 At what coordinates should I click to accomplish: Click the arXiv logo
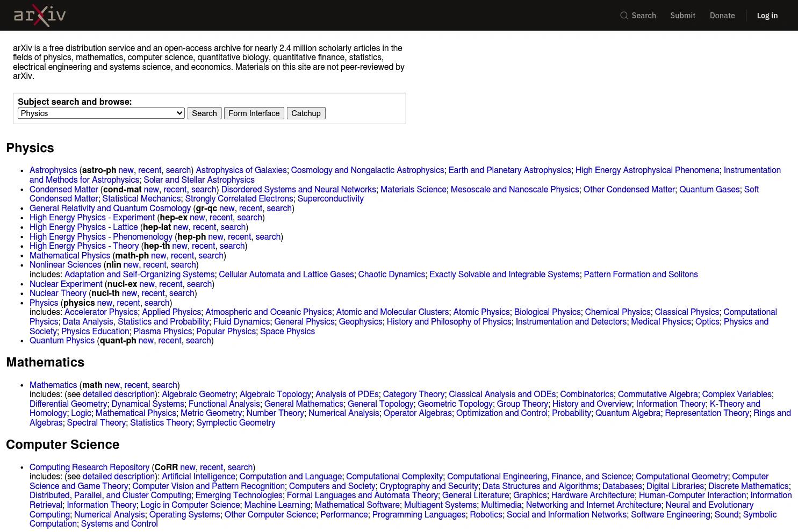[x=40, y=15]
